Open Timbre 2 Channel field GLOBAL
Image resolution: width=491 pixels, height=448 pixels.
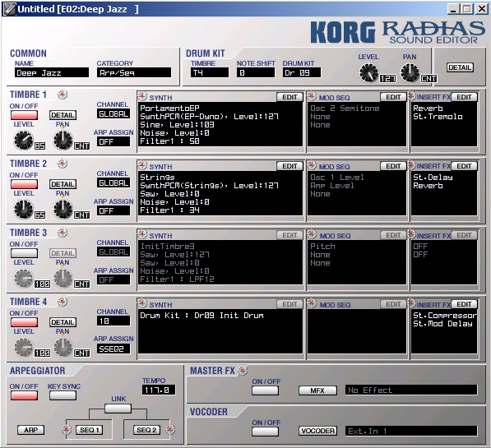(x=113, y=182)
